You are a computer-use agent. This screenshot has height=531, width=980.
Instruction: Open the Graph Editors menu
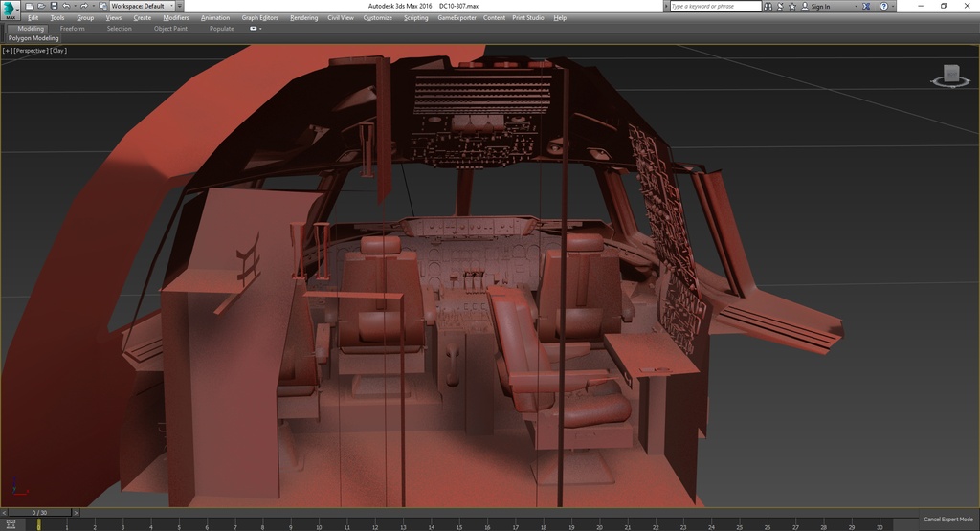(259, 17)
